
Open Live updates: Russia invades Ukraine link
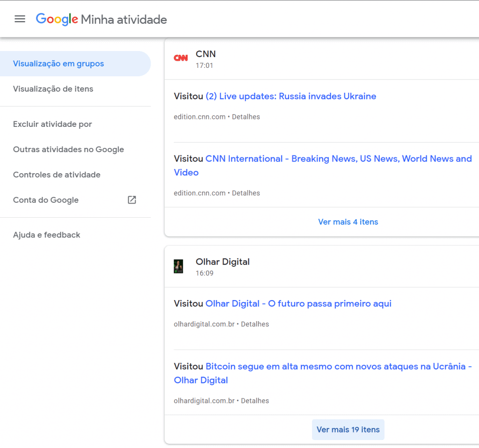click(291, 96)
